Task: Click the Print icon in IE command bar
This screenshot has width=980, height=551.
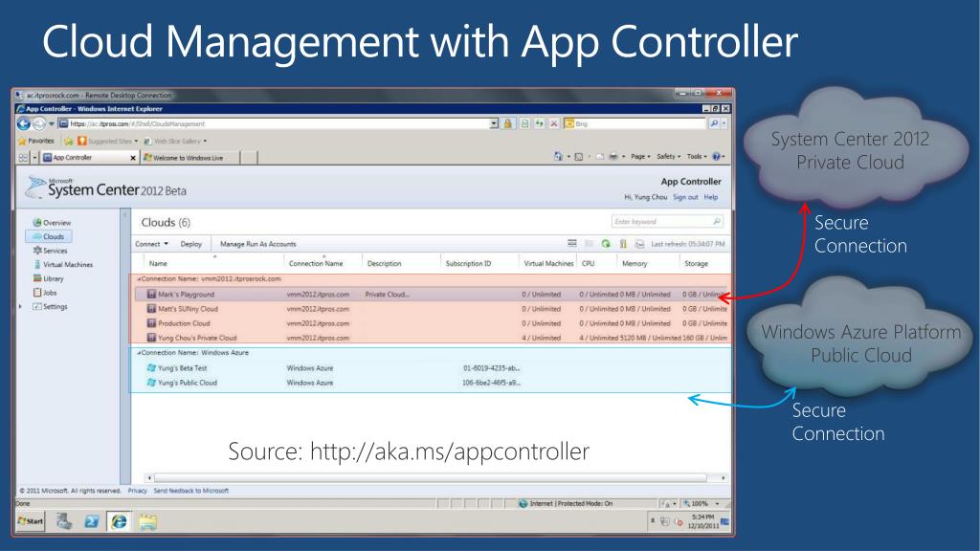Action: coord(613,157)
